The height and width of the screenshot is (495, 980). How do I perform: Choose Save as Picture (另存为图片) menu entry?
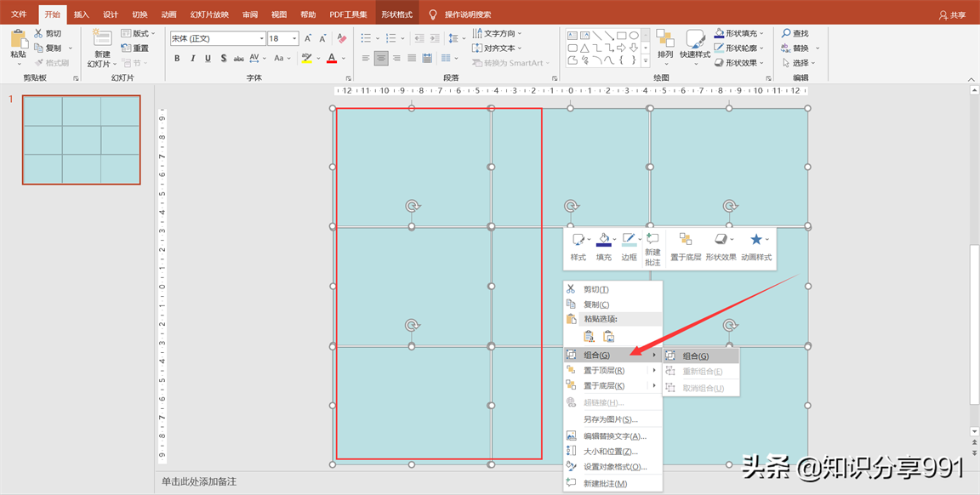pos(610,419)
